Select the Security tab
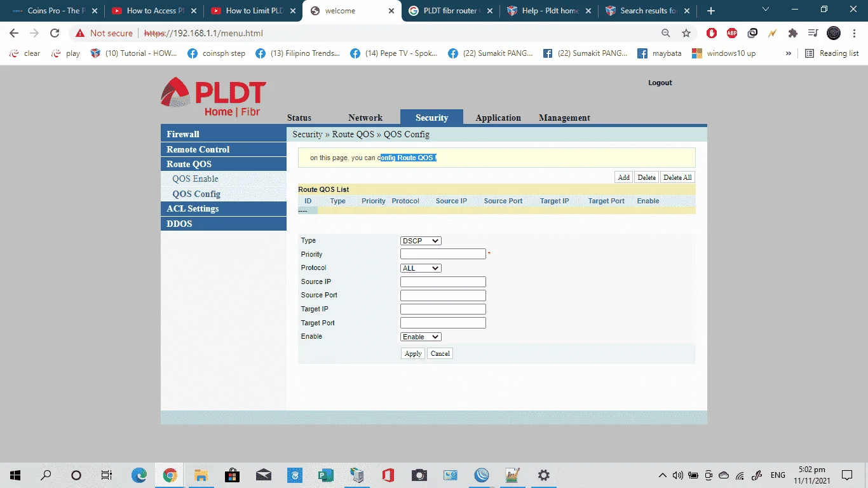Image resolution: width=868 pixels, height=488 pixels. click(x=431, y=118)
